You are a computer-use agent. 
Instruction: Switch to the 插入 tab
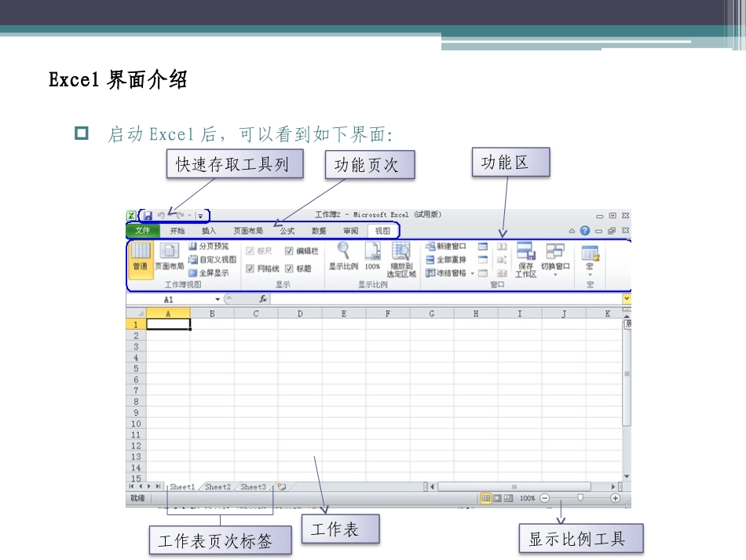pyautogui.click(x=209, y=231)
